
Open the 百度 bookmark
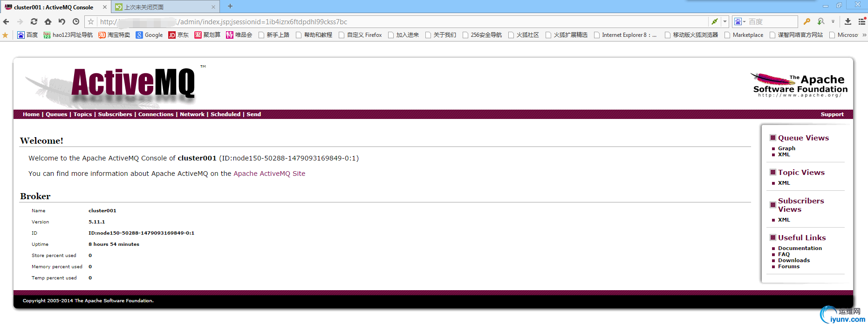pyautogui.click(x=27, y=35)
